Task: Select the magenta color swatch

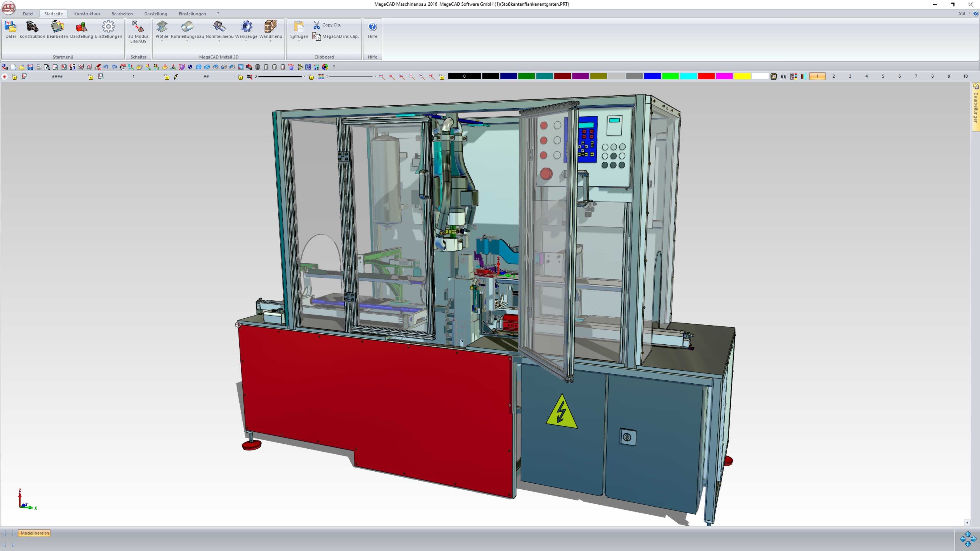Action: 724,77
